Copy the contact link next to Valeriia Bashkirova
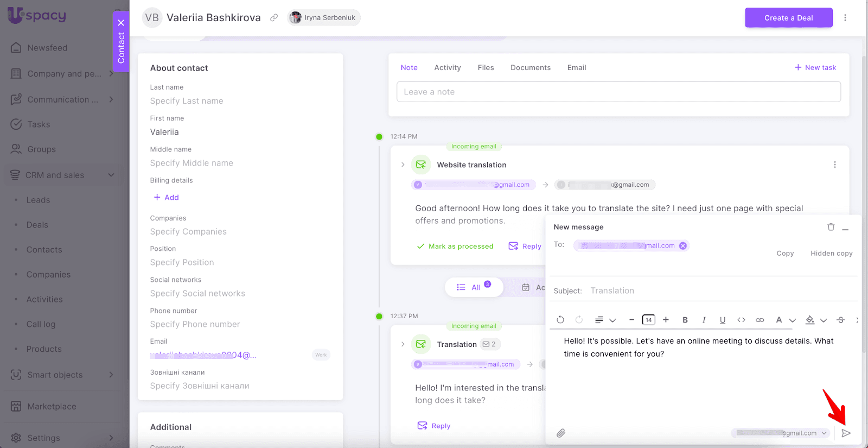Screen dimensions: 868x448 pyautogui.click(x=274, y=18)
